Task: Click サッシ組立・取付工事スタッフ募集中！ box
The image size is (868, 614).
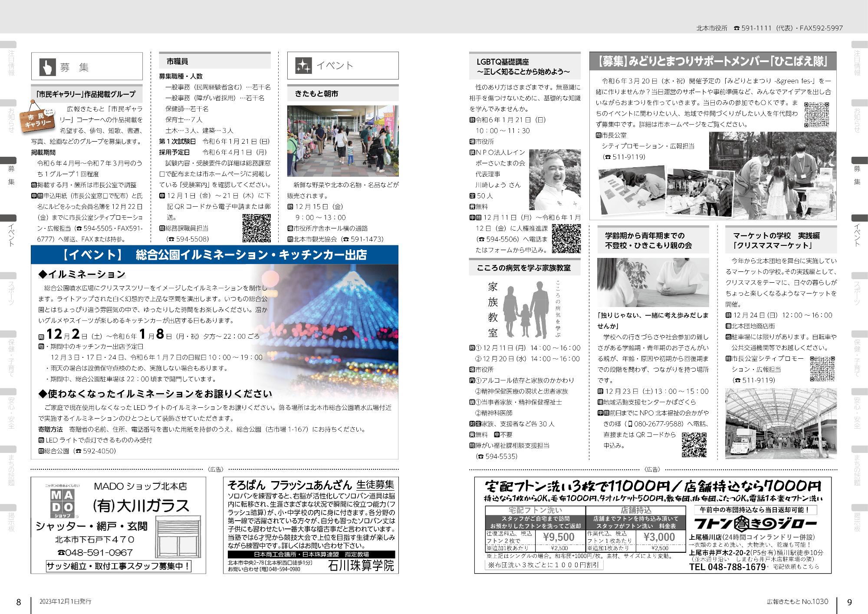Action: click(x=119, y=566)
